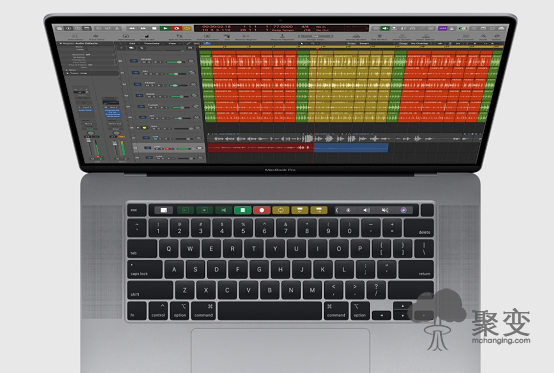Tap the volume speaker icon on Touch Bar
This screenshot has height=373, width=554.
coord(367,210)
